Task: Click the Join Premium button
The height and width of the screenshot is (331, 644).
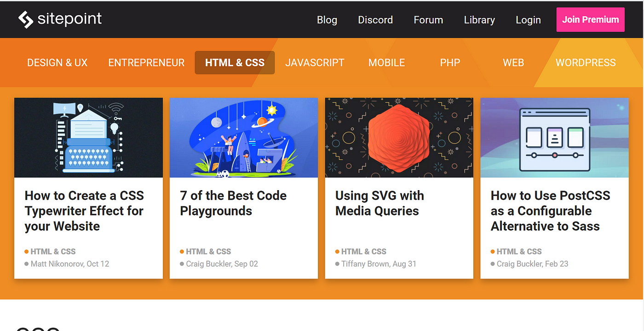Action: point(590,19)
